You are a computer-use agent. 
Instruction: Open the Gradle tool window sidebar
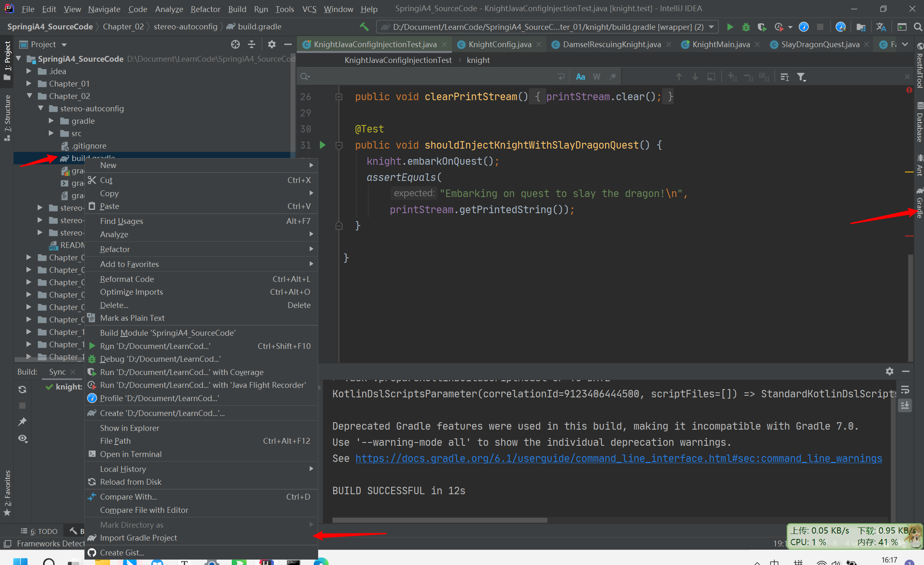pyautogui.click(x=919, y=204)
